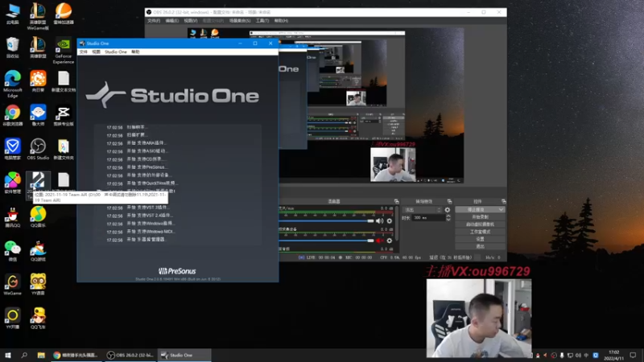Increase transition duration with stepper arrows
This screenshot has width=644, height=362.
[448, 216]
